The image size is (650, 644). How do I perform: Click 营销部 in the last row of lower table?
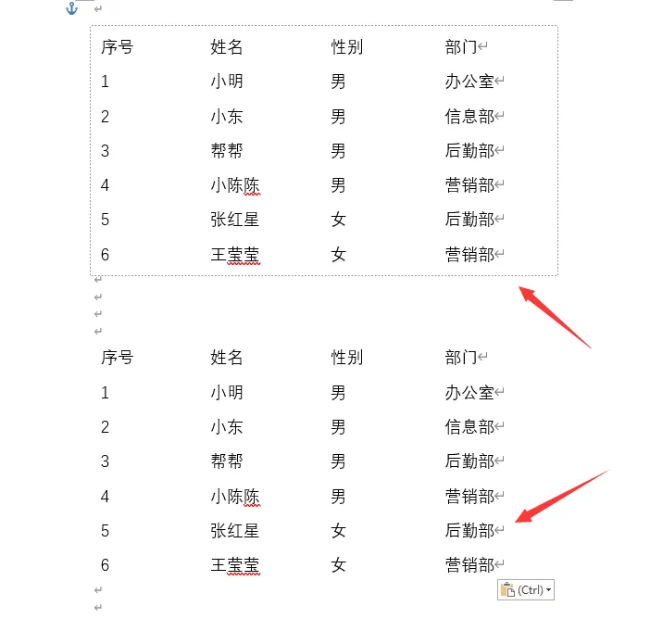(469, 565)
